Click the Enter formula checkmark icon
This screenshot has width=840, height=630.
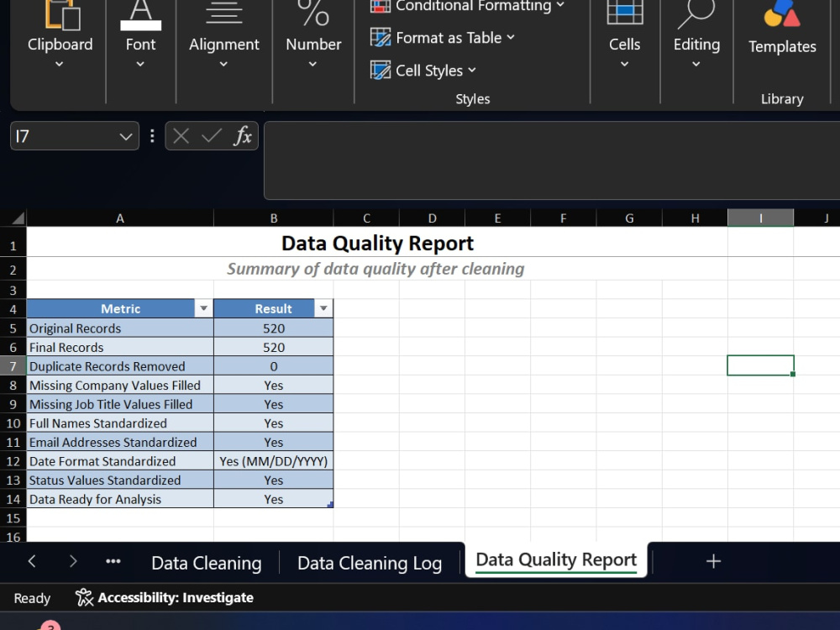(x=211, y=136)
